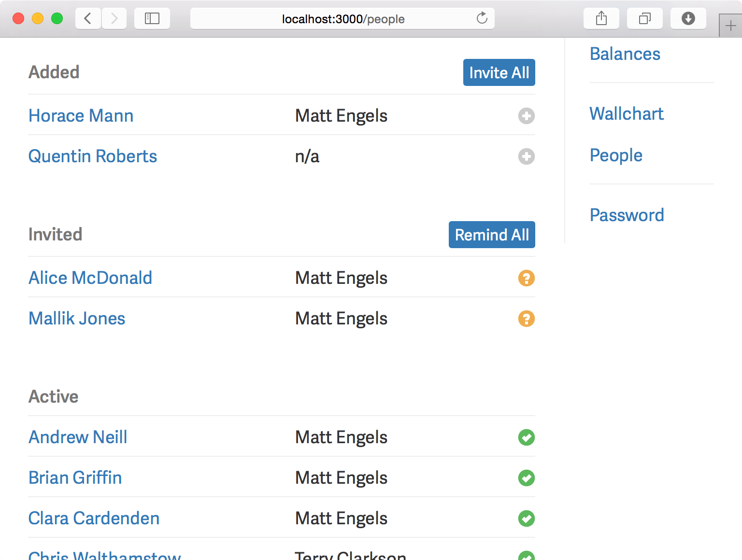The height and width of the screenshot is (560, 742).
Task: Click the orange question icon for Mallik Jones
Action: tap(527, 319)
